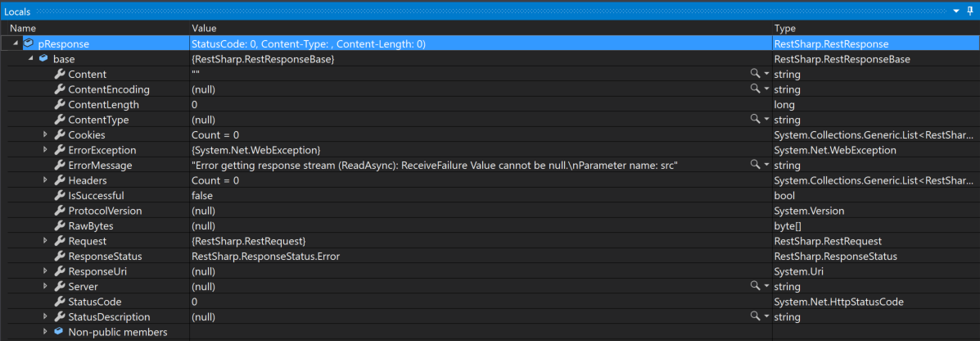This screenshot has width=980, height=341.
Task: Open text visualizer for ErrorMessage value
Action: (755, 166)
